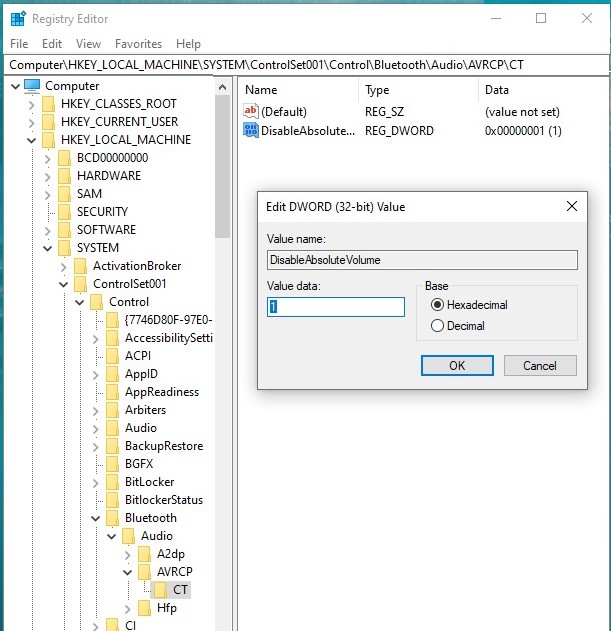Select the BackupRestore tree item

pos(164,446)
